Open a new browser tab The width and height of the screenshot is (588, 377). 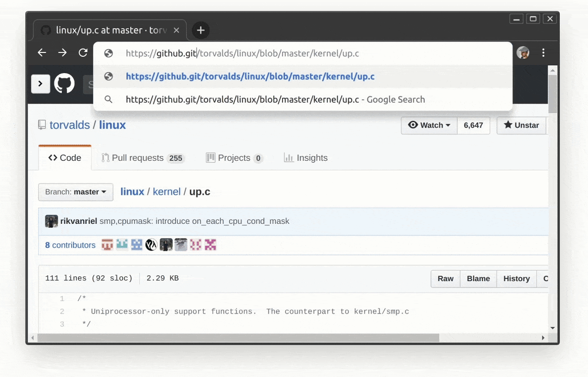click(200, 31)
